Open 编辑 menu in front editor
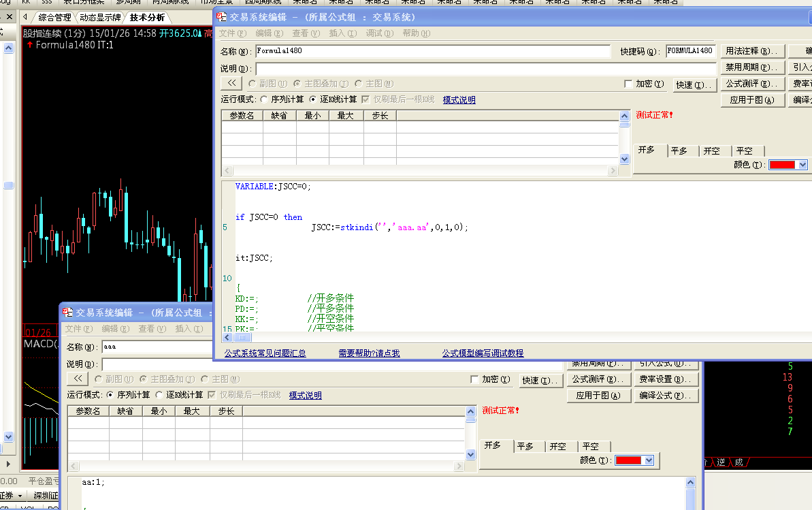Viewport: 812px width, 510px height. pos(270,33)
